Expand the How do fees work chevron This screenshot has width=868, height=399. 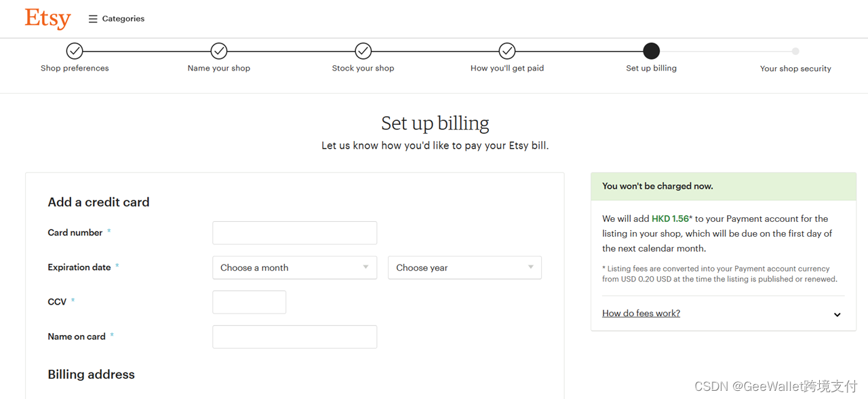click(x=837, y=314)
